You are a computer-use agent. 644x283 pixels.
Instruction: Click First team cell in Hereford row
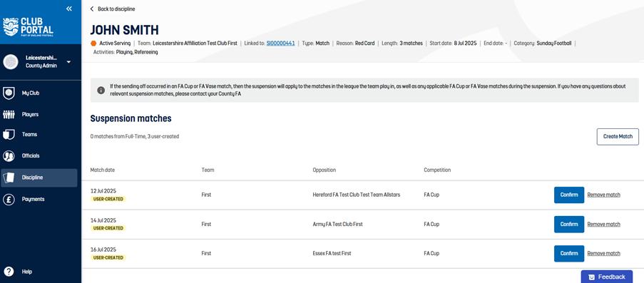click(206, 195)
